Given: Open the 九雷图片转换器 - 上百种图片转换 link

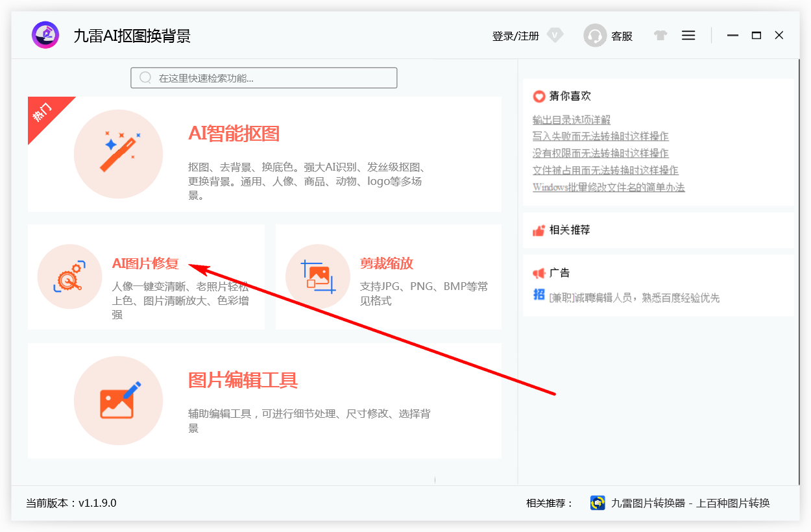Looking at the screenshot, I should (690, 503).
